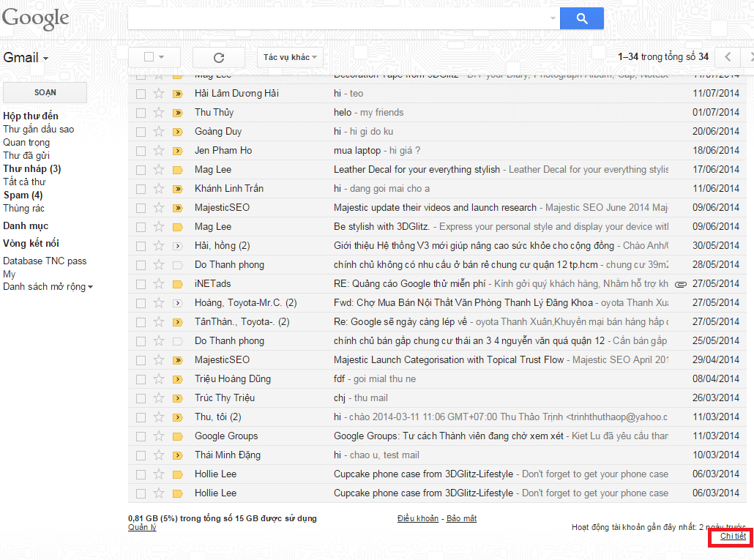Viewport: 754px width, 560px height.
Task: Open the My label
Action: click(9, 274)
